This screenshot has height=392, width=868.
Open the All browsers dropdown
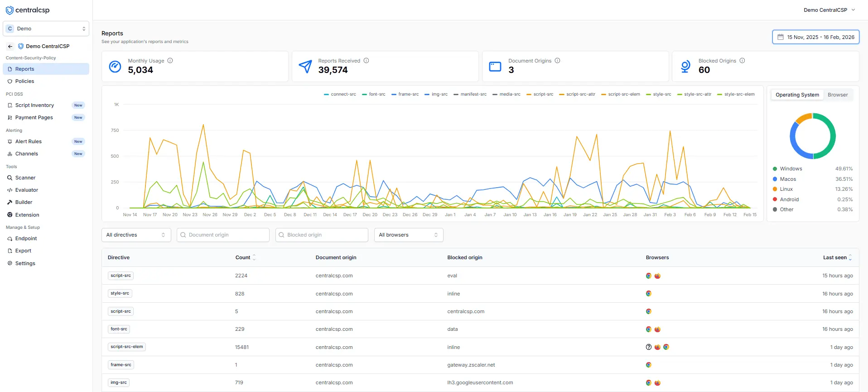pyautogui.click(x=409, y=235)
